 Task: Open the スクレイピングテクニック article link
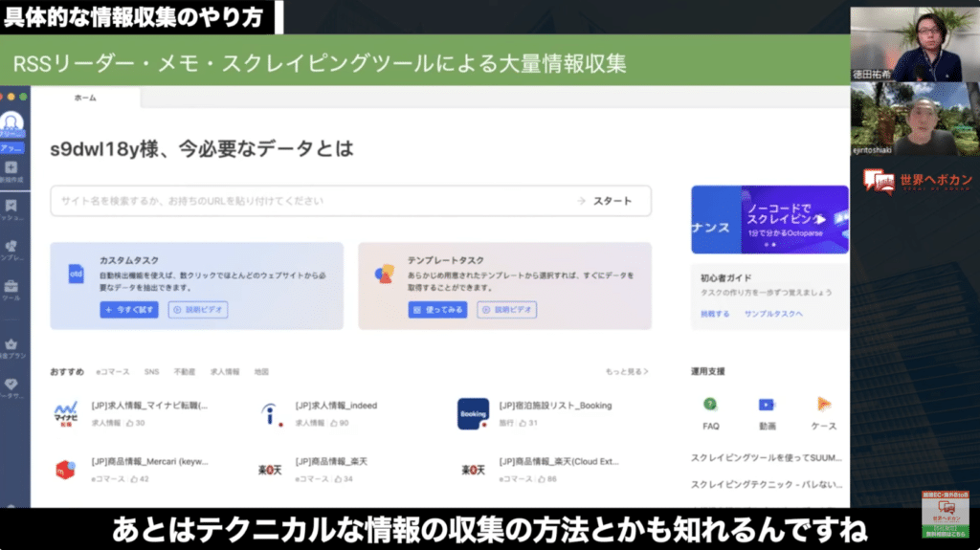click(767, 484)
